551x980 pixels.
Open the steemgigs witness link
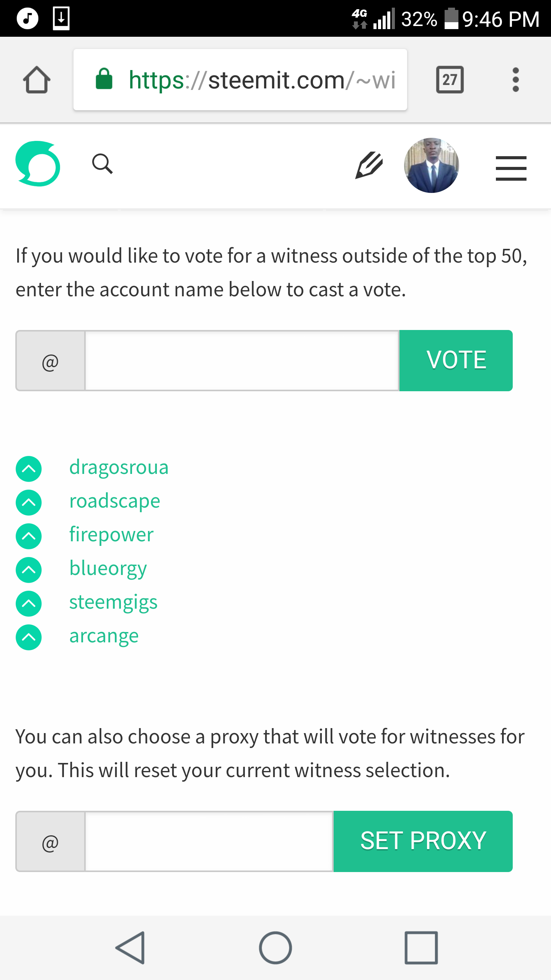tap(113, 603)
